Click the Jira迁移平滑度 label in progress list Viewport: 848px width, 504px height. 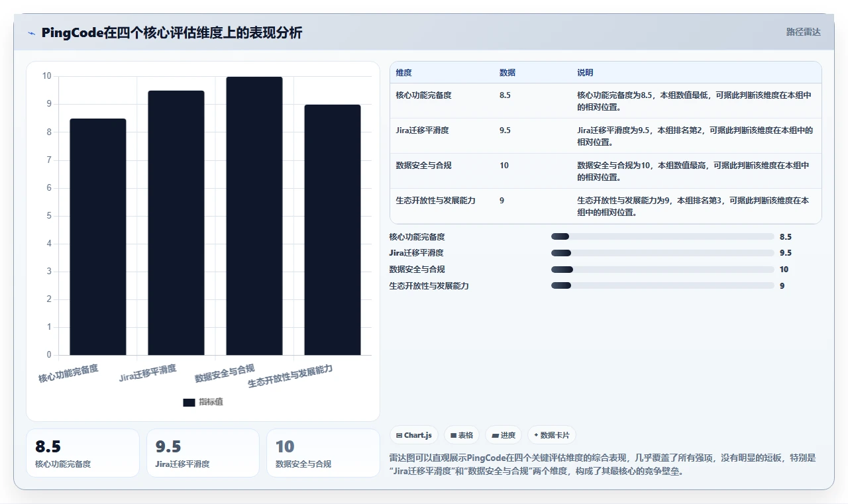coord(416,253)
